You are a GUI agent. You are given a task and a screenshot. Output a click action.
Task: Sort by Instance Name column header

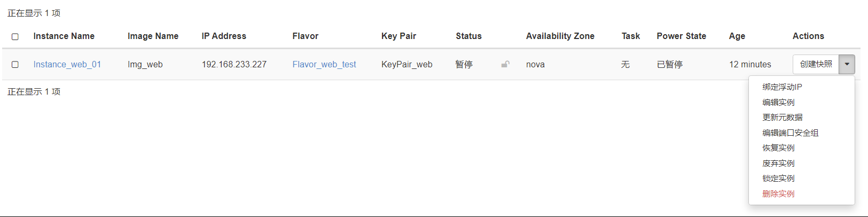(x=64, y=36)
